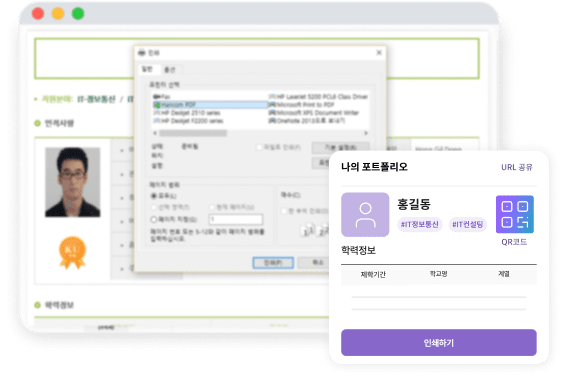
Task: Click the 학력정보 heading in portfolio card
Action: [x=358, y=250]
